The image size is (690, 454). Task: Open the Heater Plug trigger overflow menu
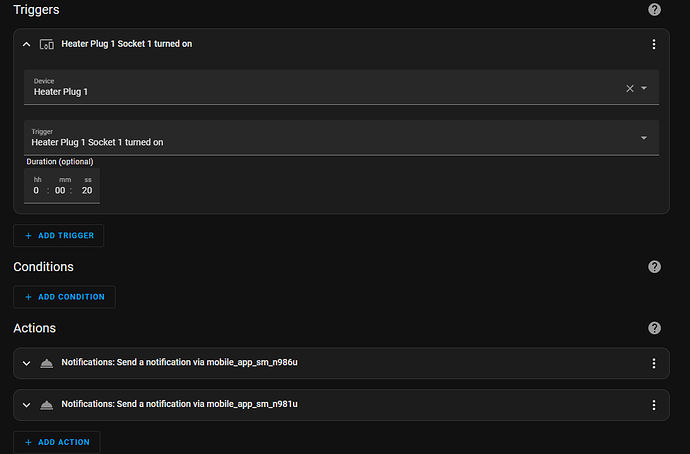pyautogui.click(x=654, y=45)
